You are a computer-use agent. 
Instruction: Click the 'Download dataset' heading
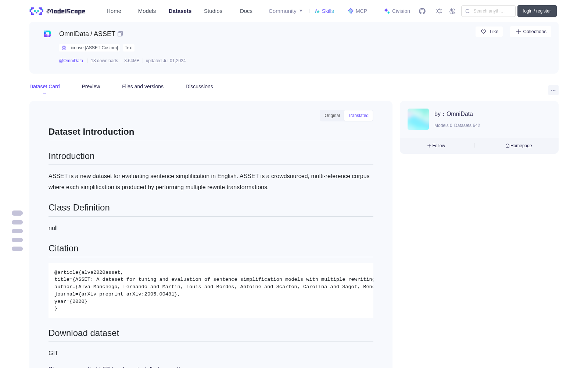(x=84, y=333)
